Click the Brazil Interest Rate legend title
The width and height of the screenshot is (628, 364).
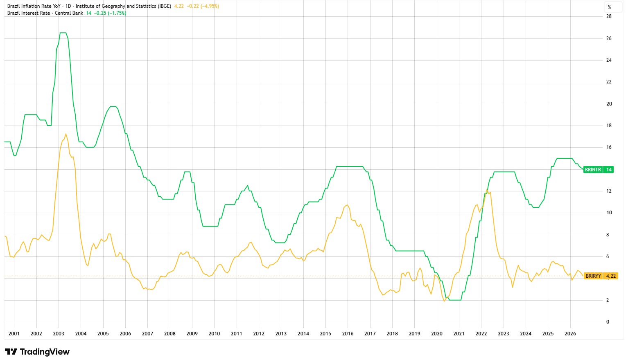[29, 13]
